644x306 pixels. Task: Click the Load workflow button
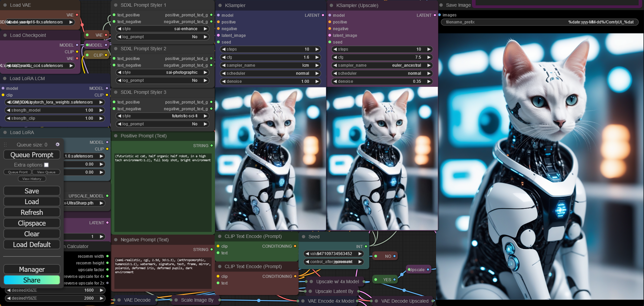coord(32,202)
